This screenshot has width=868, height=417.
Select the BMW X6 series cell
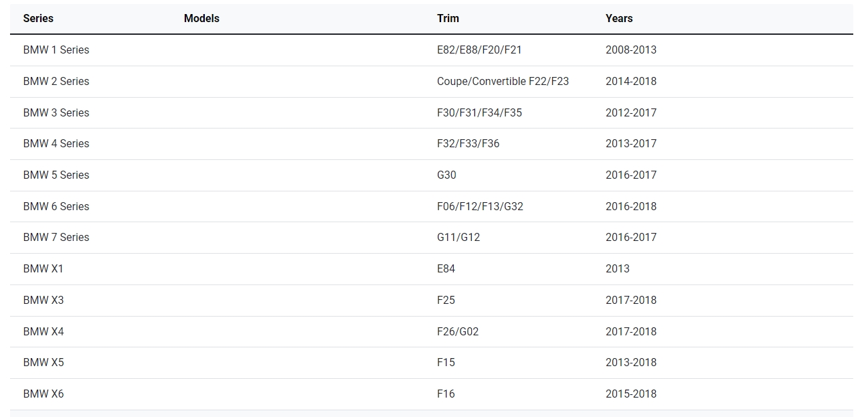click(44, 394)
